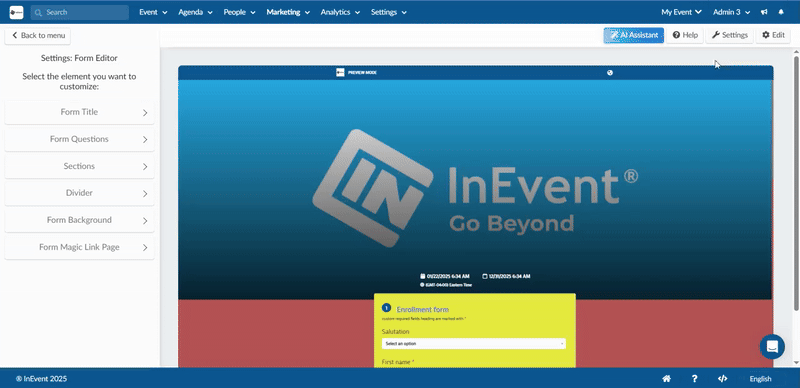Click the 12/31/2025 end date text
Image resolution: width=800 pixels, height=388 pixels.
(x=509, y=276)
